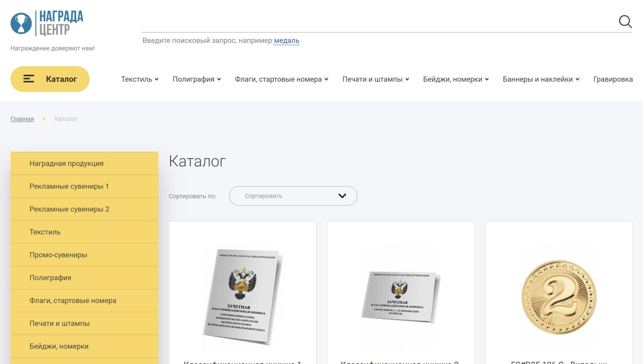
Task: Select Бейджи, номерки in sidebar
Action: (85, 346)
